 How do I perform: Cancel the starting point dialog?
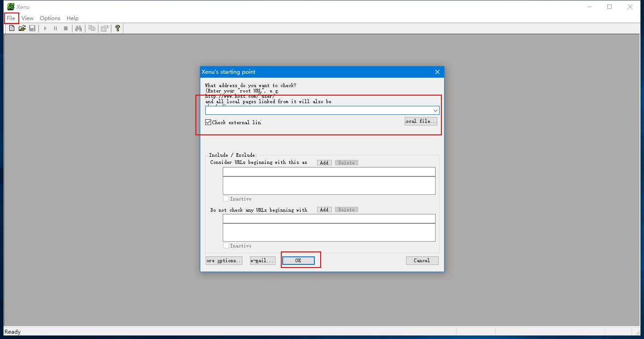click(x=422, y=260)
